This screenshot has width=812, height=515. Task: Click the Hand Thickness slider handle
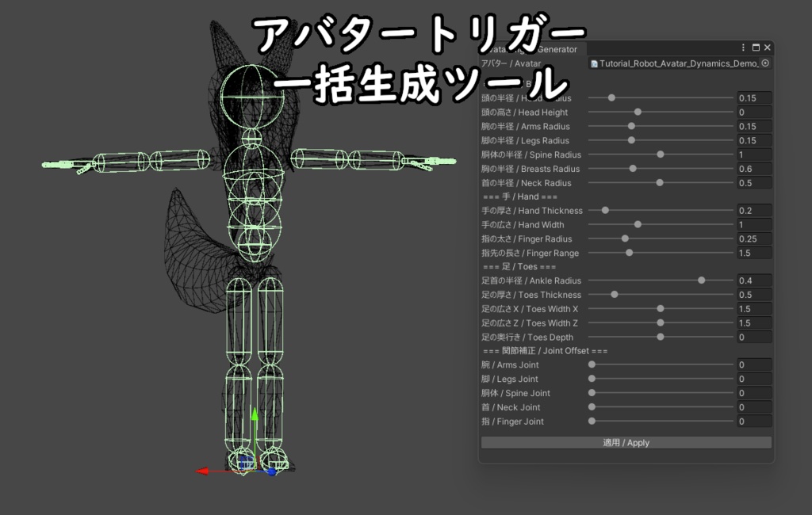[x=605, y=210]
